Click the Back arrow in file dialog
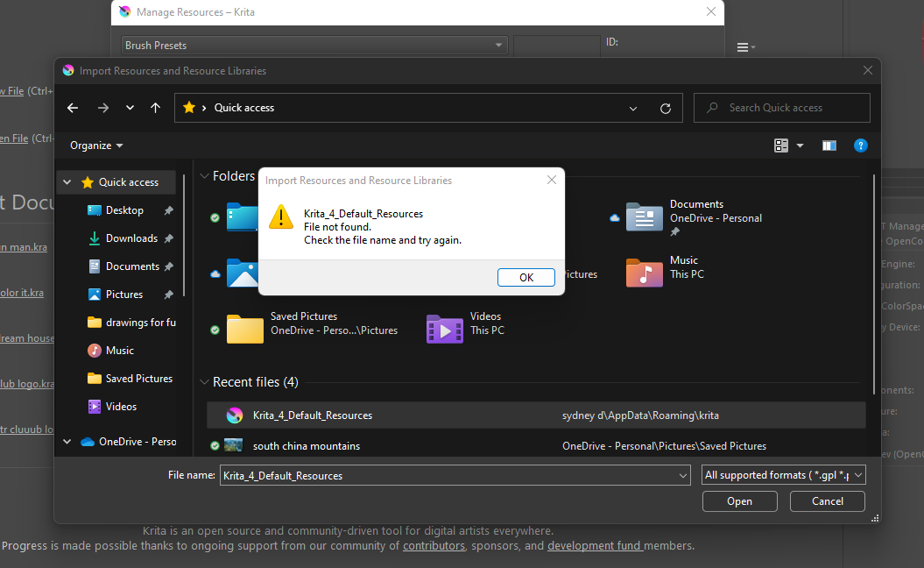Screen dimensions: 924x568 (x=73, y=108)
